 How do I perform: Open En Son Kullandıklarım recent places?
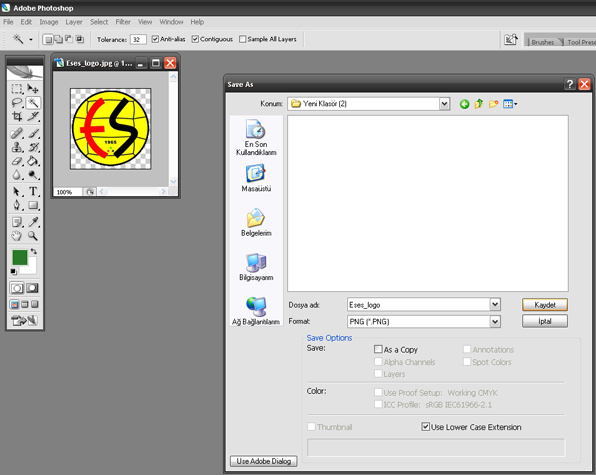[256, 138]
